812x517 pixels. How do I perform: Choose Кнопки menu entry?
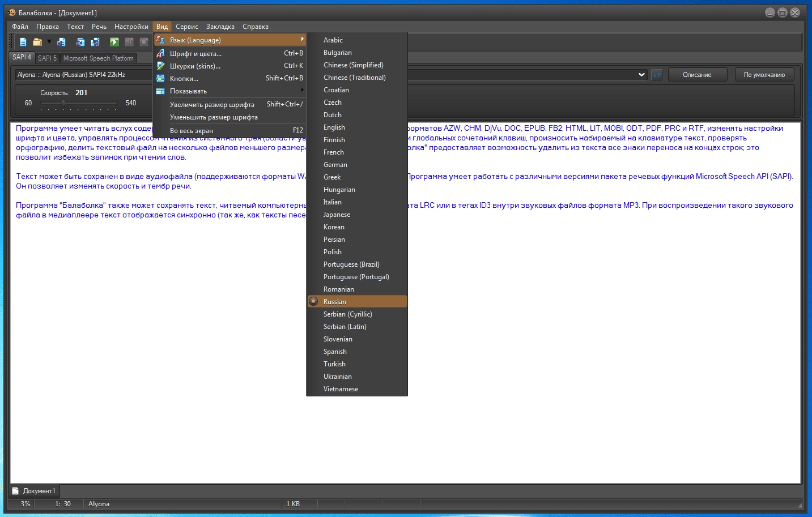point(229,78)
